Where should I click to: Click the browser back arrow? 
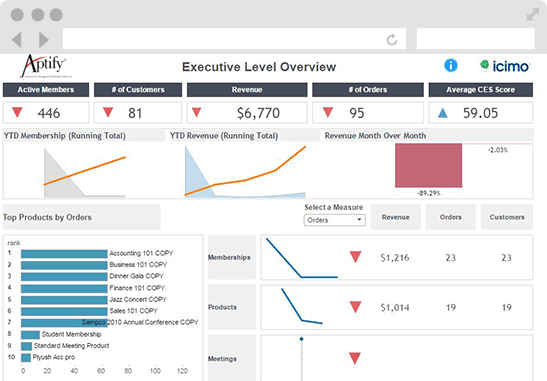coord(17,39)
